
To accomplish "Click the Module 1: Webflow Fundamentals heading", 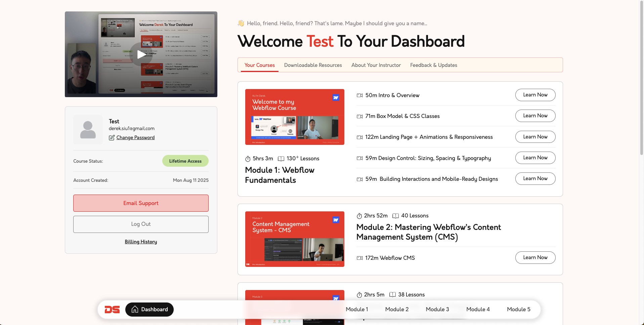I will (280, 175).
